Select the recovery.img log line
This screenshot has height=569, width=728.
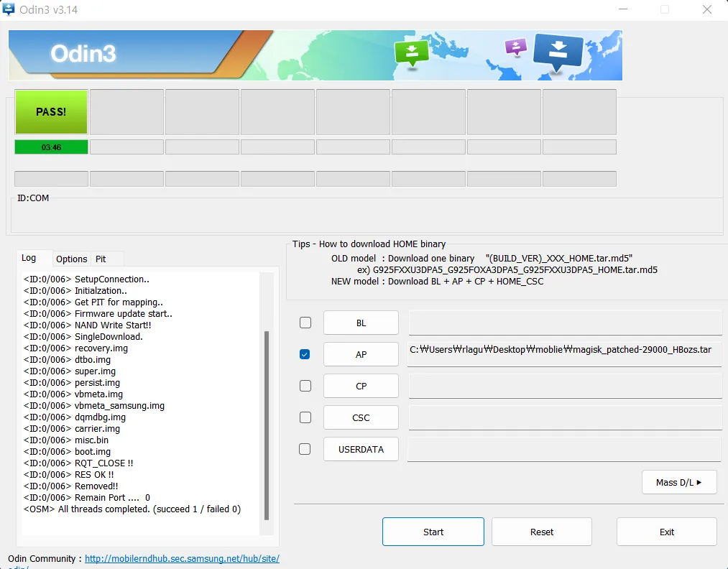click(x=75, y=348)
